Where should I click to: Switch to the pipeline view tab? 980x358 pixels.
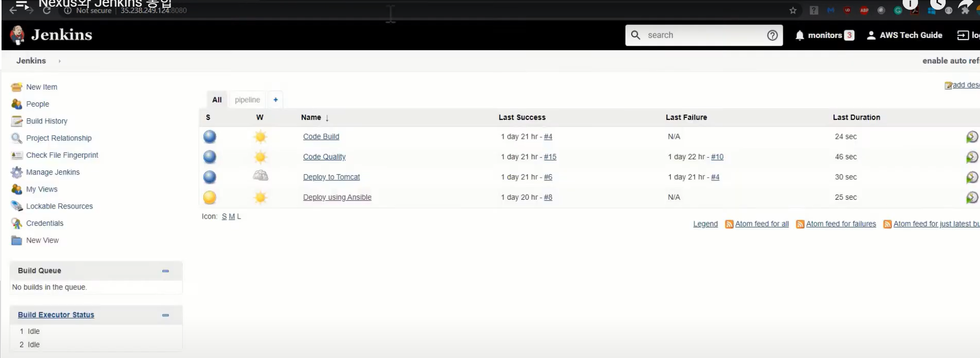coord(247,100)
